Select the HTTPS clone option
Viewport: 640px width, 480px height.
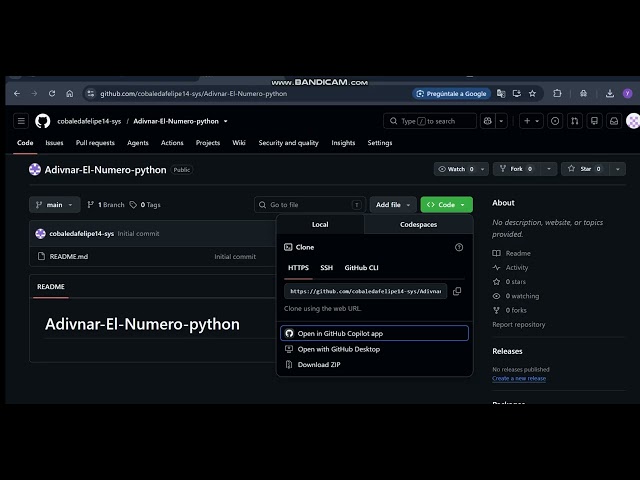pos(298,268)
